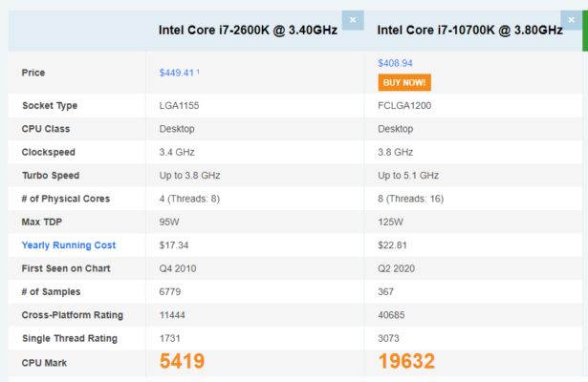Screen dimensions: 588x382
Task: Click the Intel Core i7-2600K @ 3.40GHz heading
Action: [248, 30]
